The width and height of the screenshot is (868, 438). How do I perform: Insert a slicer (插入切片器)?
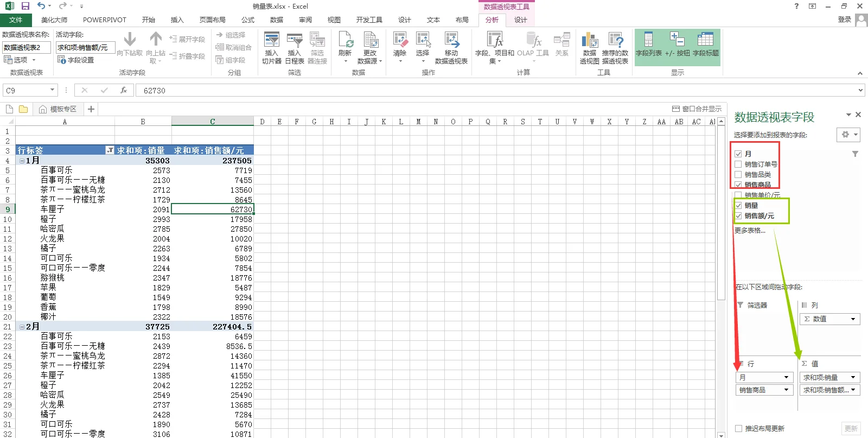point(271,48)
